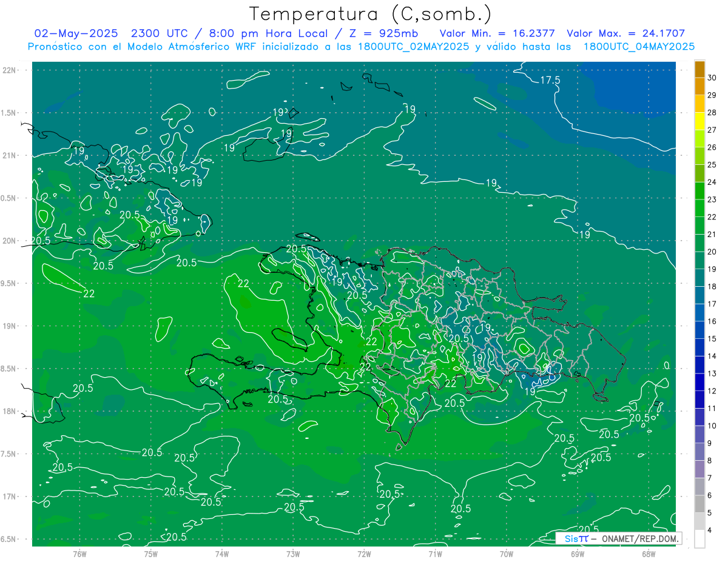This screenshot has width=728, height=562.
Task: Click the orange legend band between 29 and 30
Action: click(x=699, y=86)
